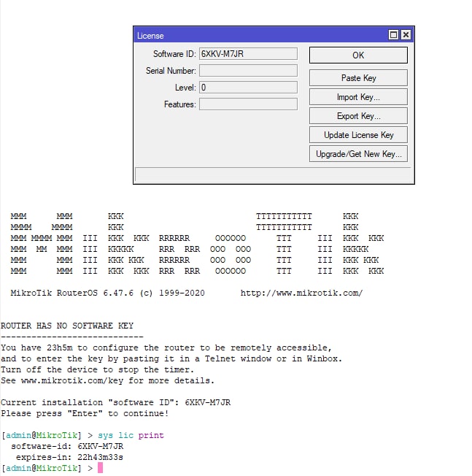The height and width of the screenshot is (476, 472).
Task: Click the ROUTER HAS NO SOFTWARE KEY line
Action: (x=67, y=326)
